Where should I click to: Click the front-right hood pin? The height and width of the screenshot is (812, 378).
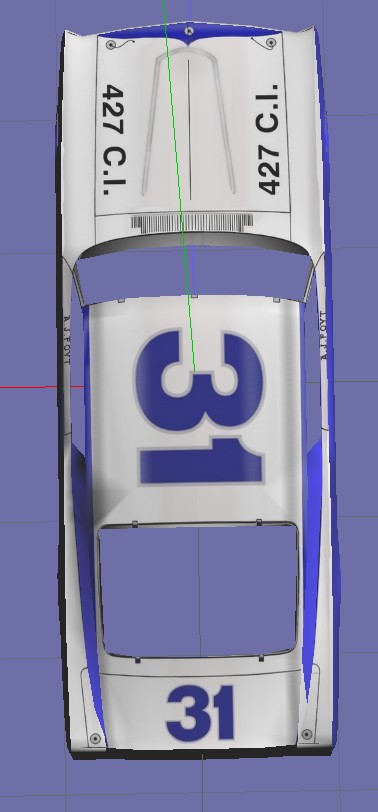271,42
